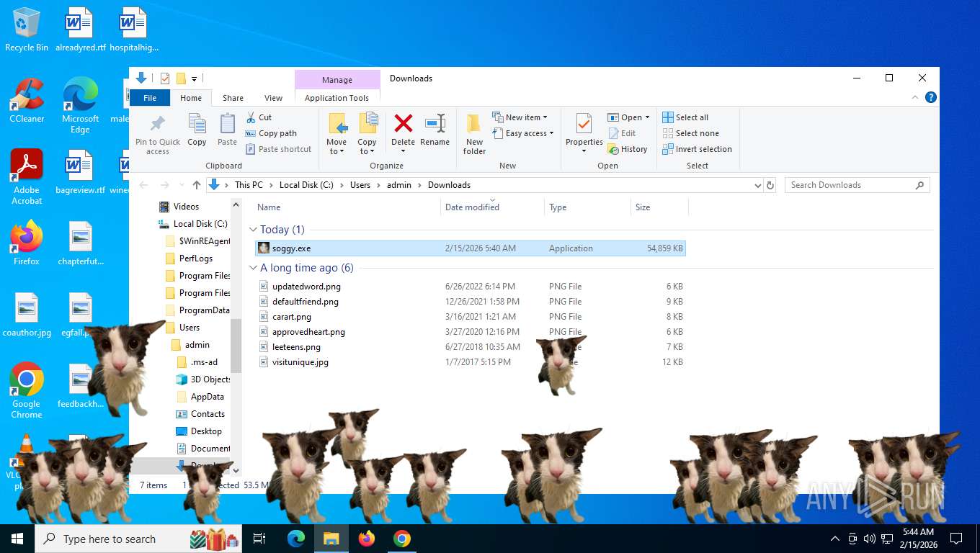Image resolution: width=980 pixels, height=553 pixels.
Task: Switch to the Share ribbon tab
Action: coord(233,98)
